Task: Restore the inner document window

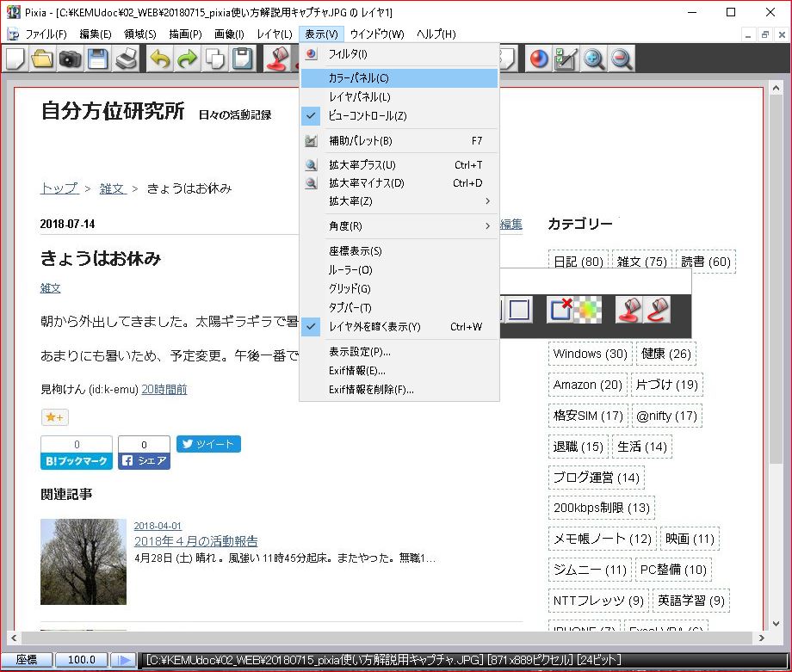Action: [764, 34]
